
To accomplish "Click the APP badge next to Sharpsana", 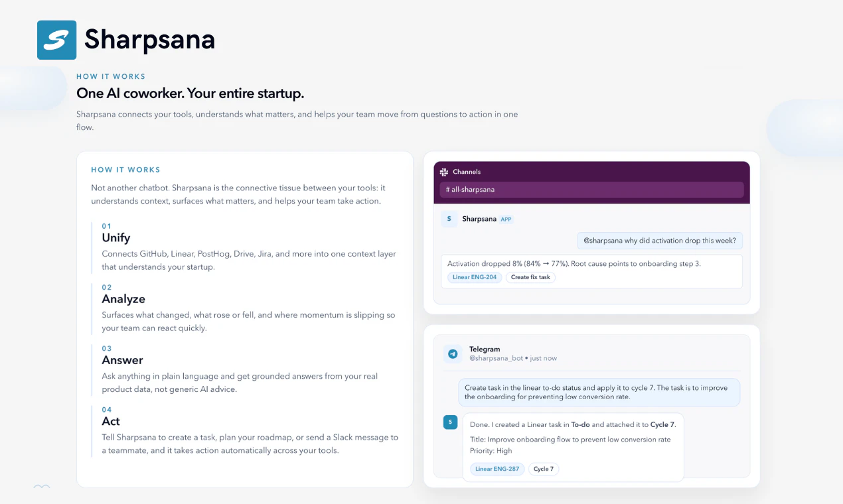I will coord(506,219).
